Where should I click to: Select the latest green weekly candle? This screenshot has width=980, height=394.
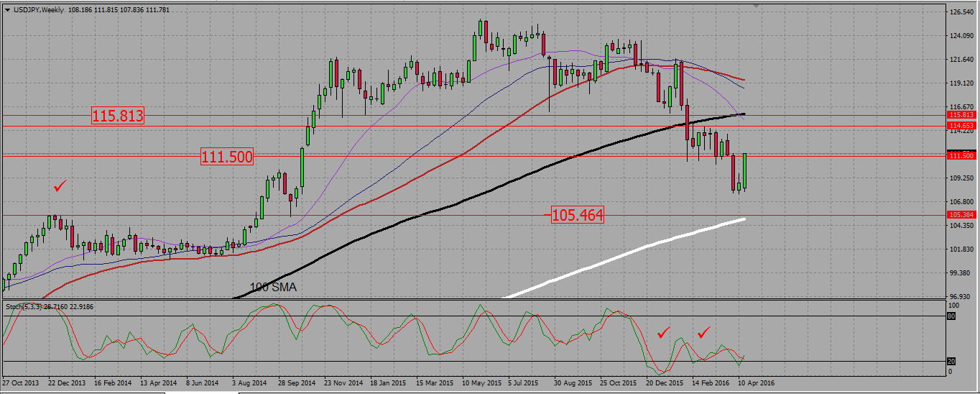[744, 171]
